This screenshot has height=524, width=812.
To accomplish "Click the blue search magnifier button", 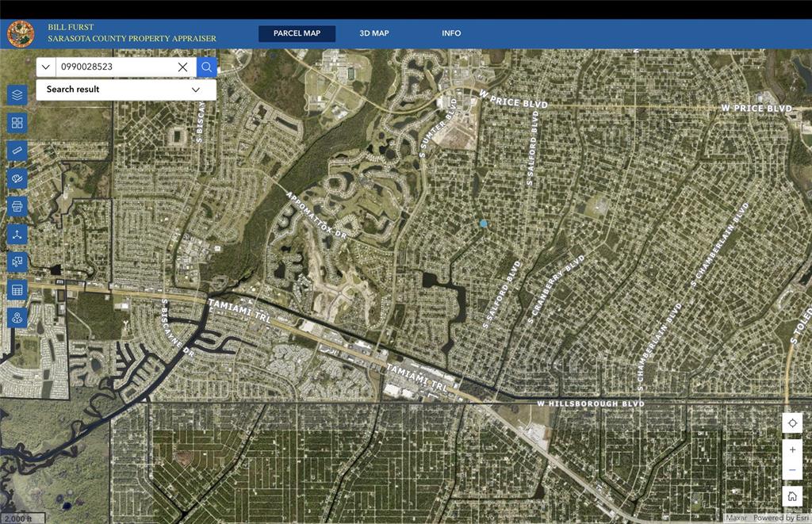I will (x=206, y=67).
